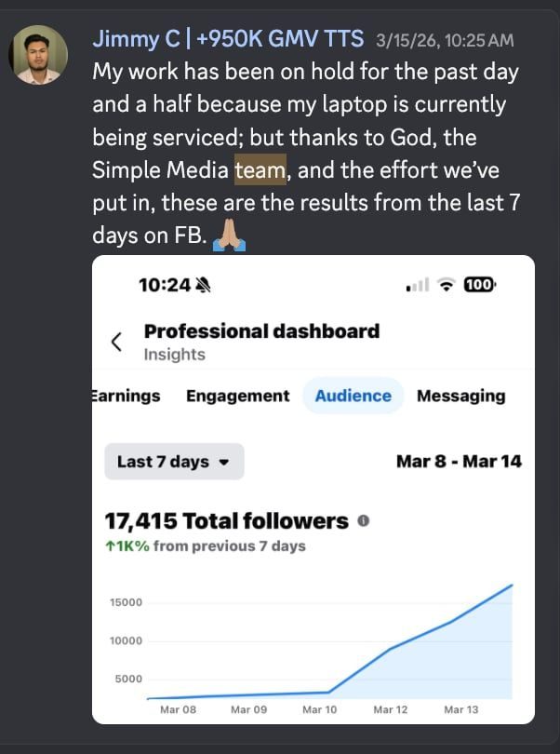560x754 pixels.
Task: Select the Audience tab
Action: (353, 396)
